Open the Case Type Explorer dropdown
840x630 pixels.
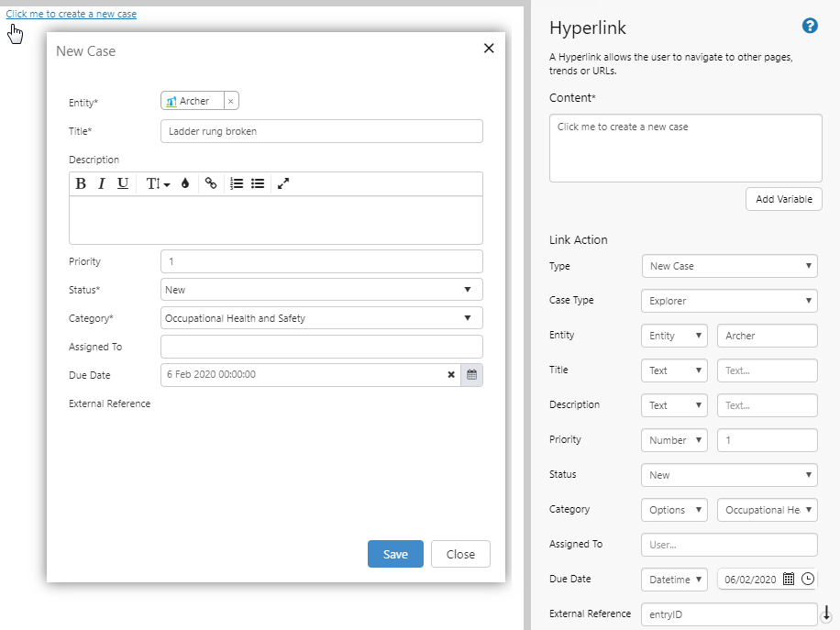pos(729,301)
